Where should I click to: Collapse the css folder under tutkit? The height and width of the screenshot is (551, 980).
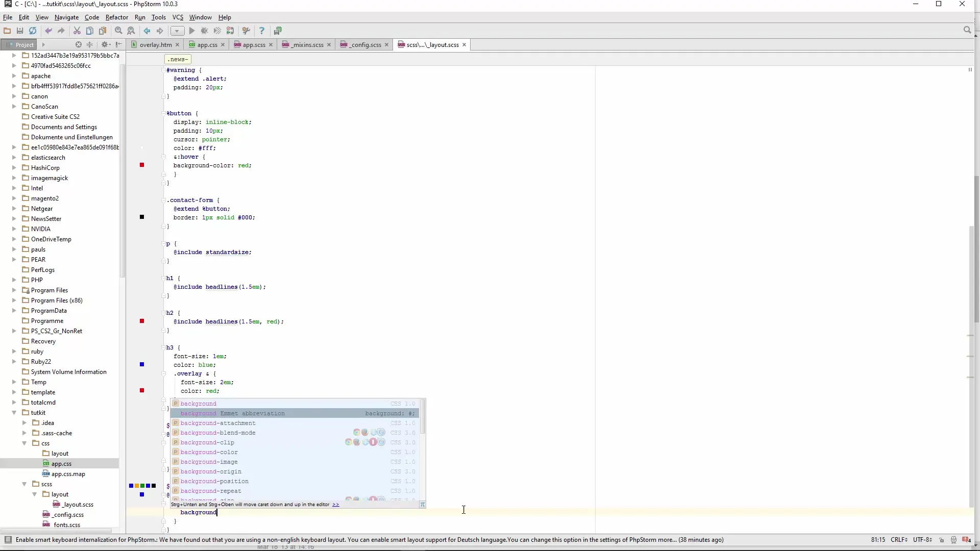pos(24,443)
